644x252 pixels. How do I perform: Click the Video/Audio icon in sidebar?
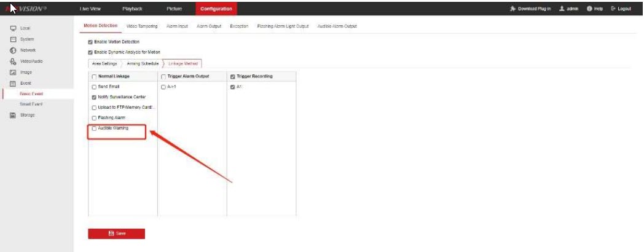pos(12,61)
